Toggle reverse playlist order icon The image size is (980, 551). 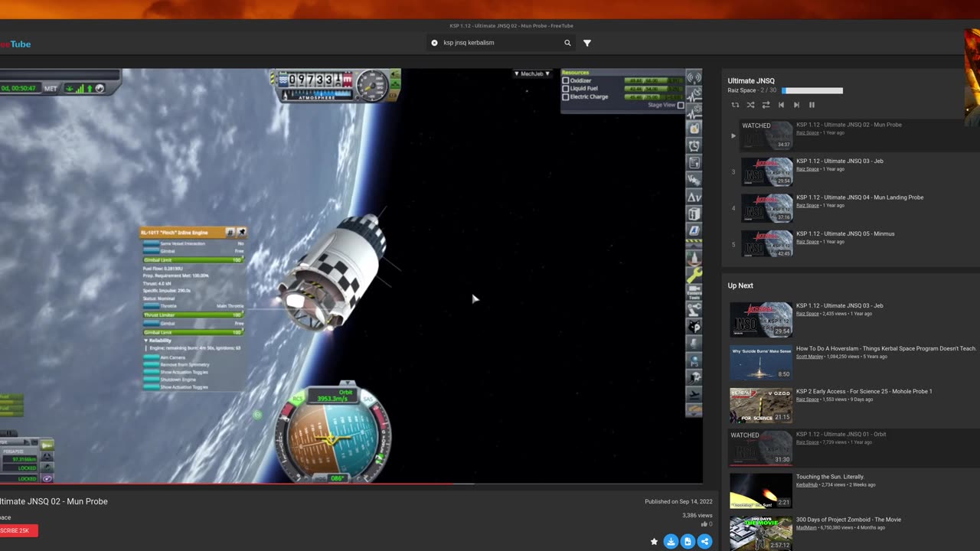[766, 105]
